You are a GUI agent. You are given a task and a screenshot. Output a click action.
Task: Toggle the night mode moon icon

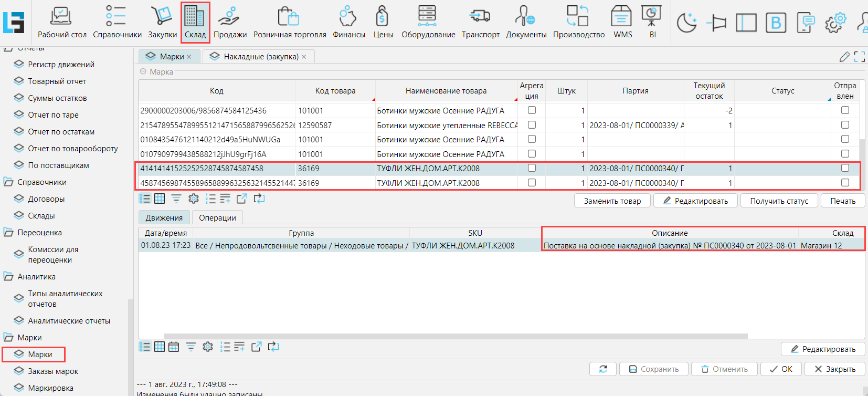point(686,23)
